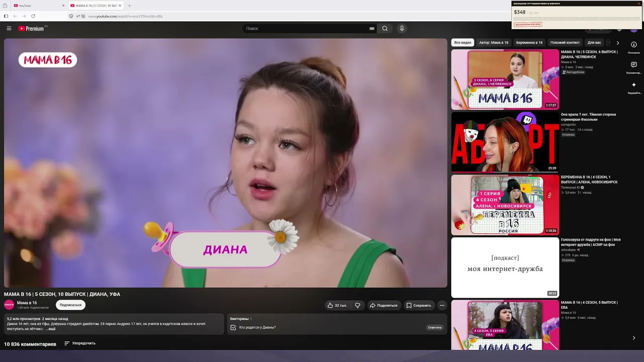Open a new browser tab
This screenshot has width=644, height=362.
click(x=129, y=6)
